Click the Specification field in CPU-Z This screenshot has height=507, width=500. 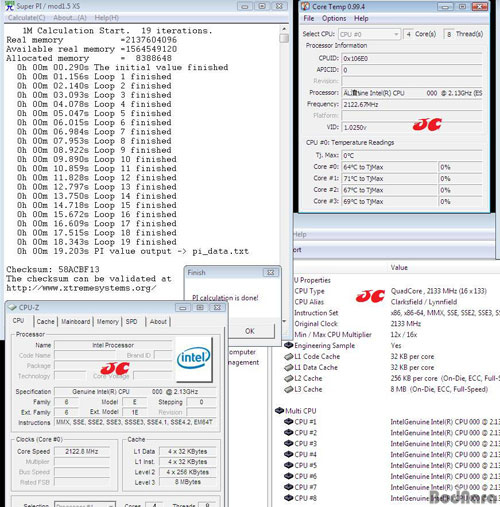(135, 392)
